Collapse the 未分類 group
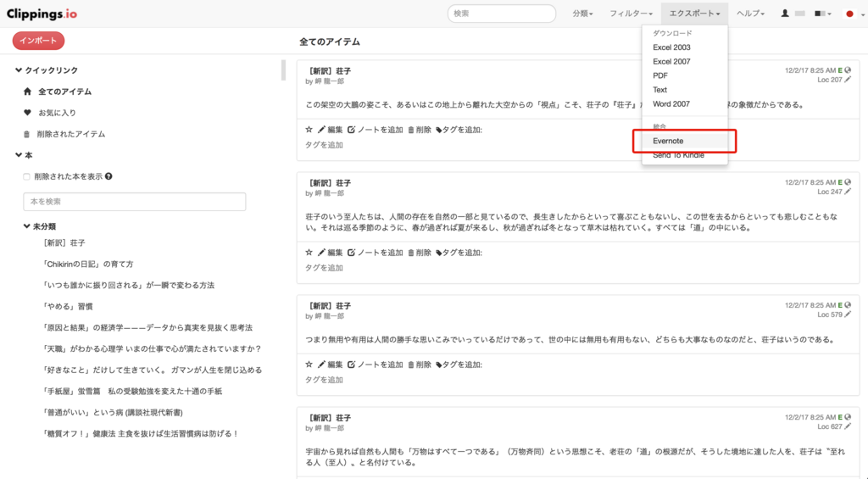The height and width of the screenshot is (479, 868). [x=40, y=226]
